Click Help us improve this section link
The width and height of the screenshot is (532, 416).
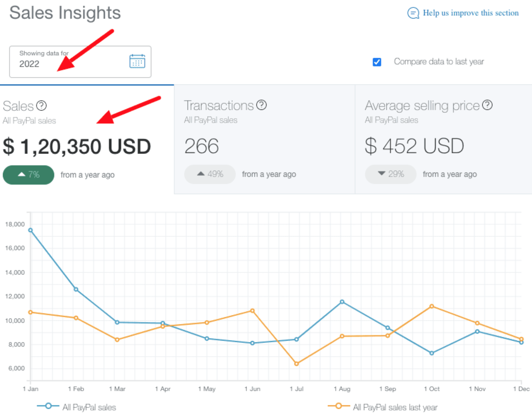tap(471, 13)
